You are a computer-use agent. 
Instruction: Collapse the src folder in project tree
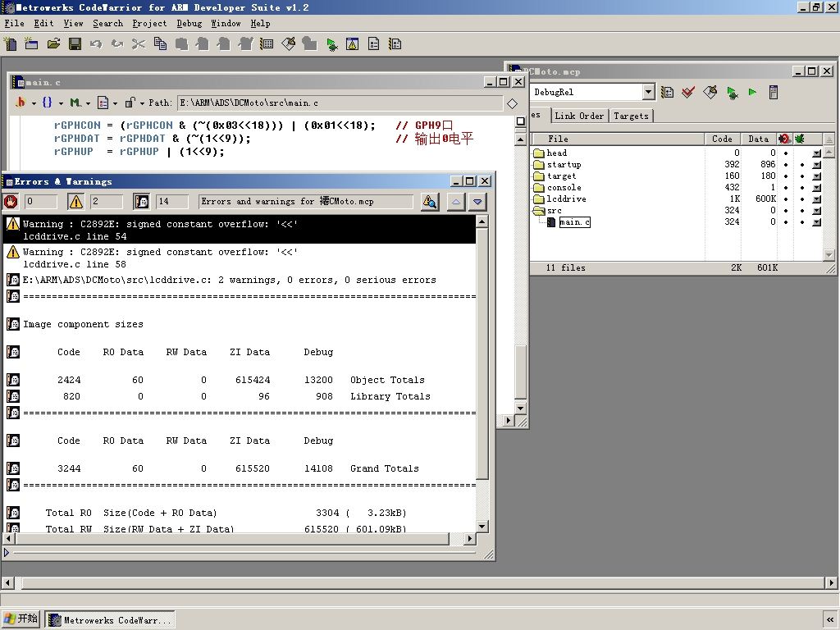(539, 211)
